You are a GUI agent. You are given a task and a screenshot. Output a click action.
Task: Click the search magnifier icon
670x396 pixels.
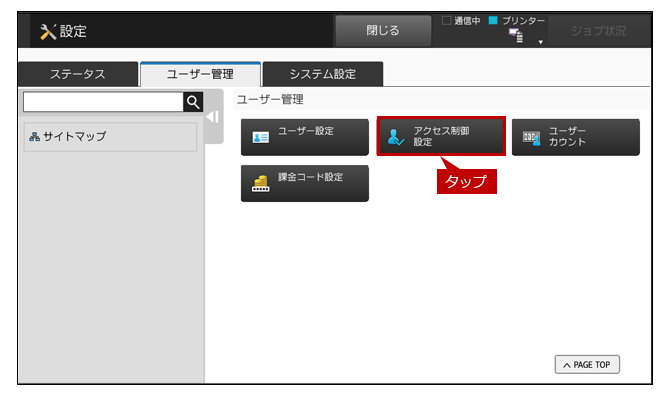coord(193,102)
